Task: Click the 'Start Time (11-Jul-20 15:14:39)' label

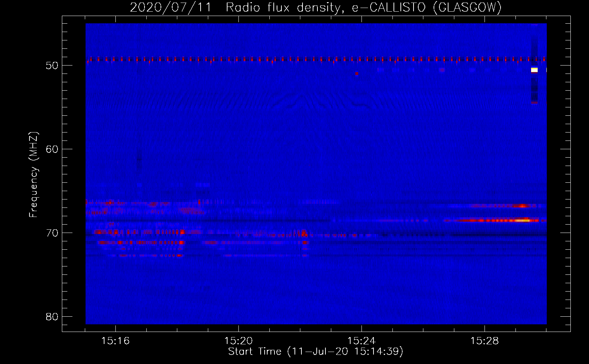Action: coord(316,352)
